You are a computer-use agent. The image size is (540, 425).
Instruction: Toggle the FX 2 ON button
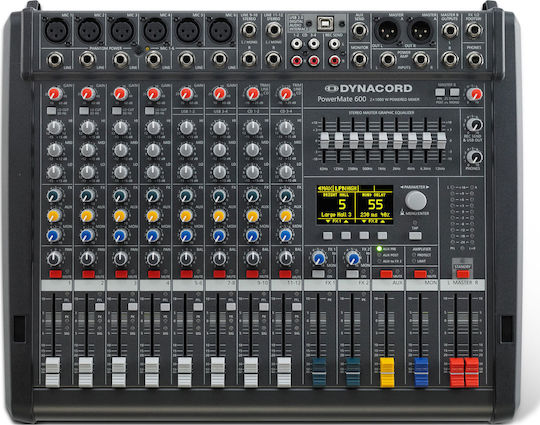tap(352, 274)
